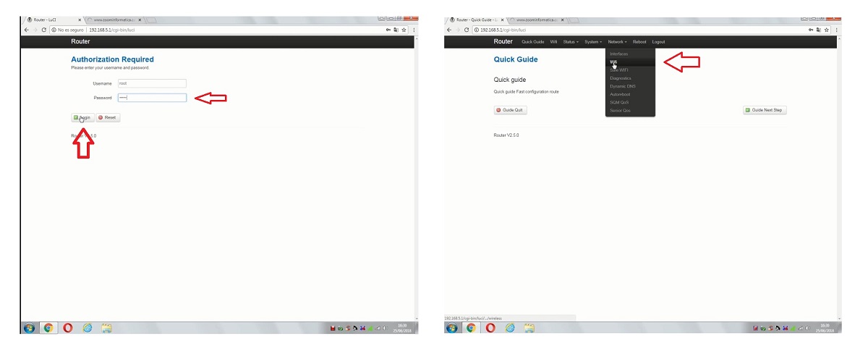Open Opera from the taskbar below the Quick Guide window
This screenshot has height=357, width=868.
click(490, 328)
